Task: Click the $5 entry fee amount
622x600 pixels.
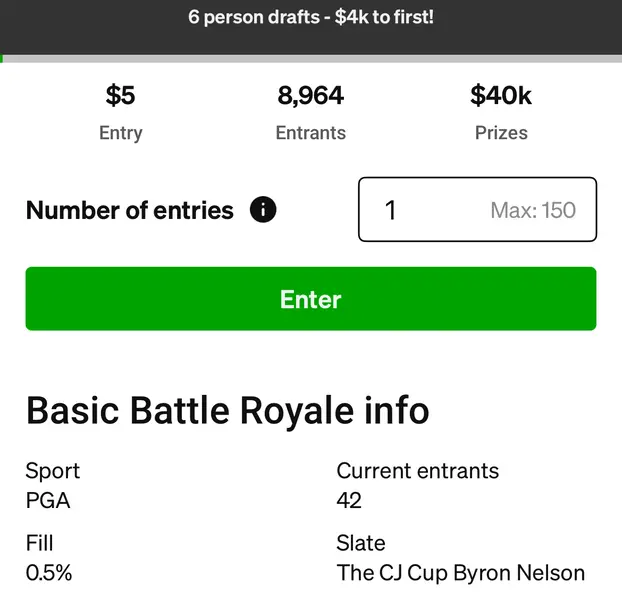Action: [x=120, y=96]
